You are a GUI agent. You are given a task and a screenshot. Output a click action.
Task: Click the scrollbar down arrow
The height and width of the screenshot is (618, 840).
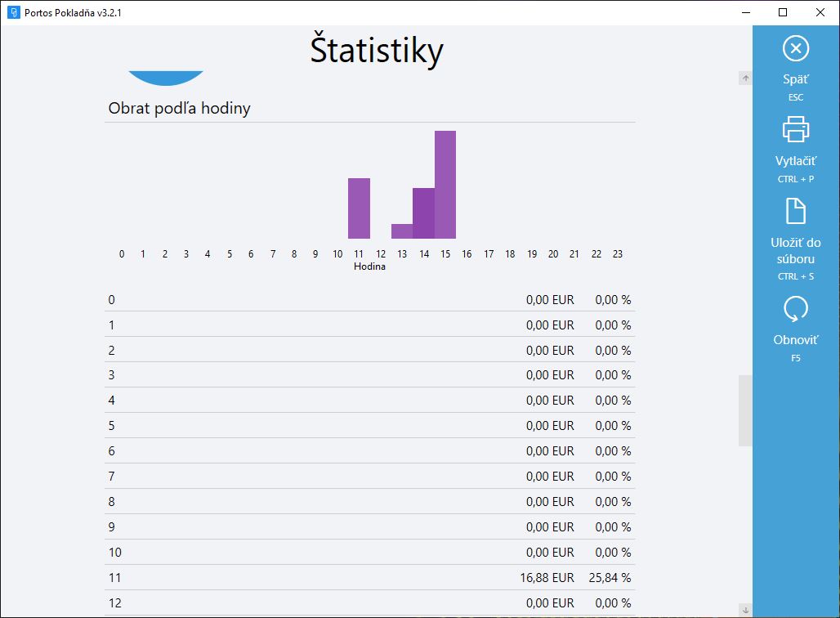tap(745, 610)
